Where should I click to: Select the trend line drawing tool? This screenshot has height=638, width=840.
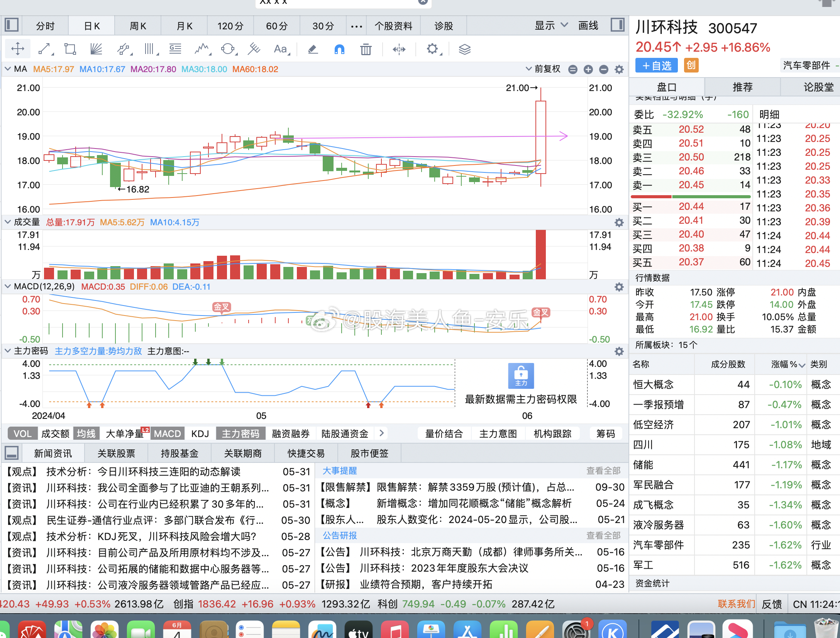(x=46, y=49)
